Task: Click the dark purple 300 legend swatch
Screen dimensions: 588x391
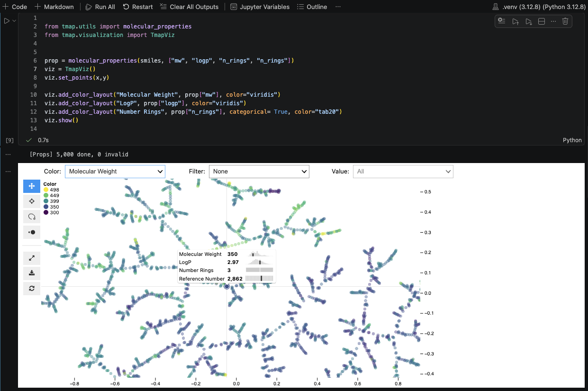Action: (46, 212)
